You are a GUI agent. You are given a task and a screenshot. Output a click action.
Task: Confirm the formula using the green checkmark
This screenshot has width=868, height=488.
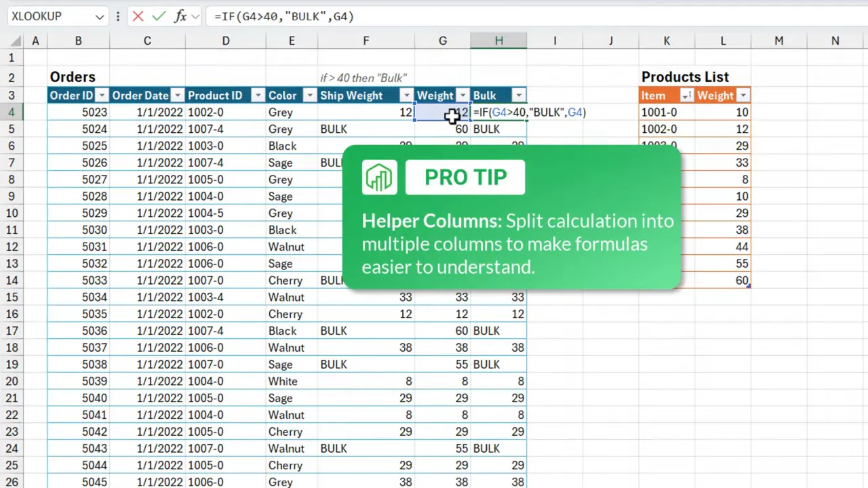159,16
